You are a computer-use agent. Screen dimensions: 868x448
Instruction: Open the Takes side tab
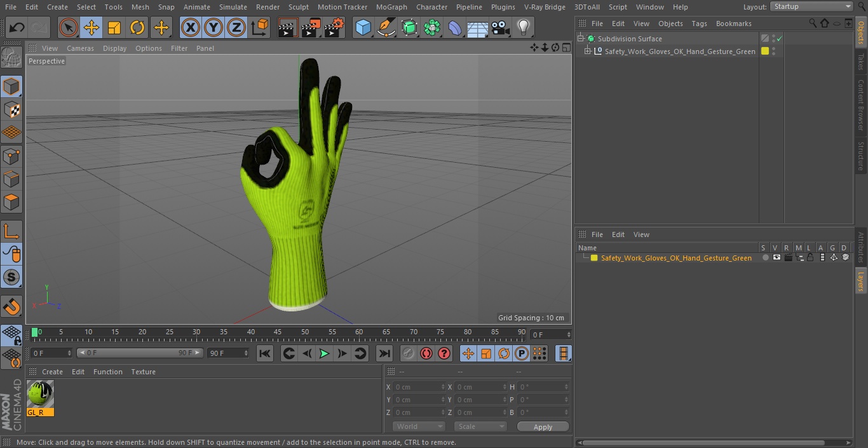tap(861, 62)
